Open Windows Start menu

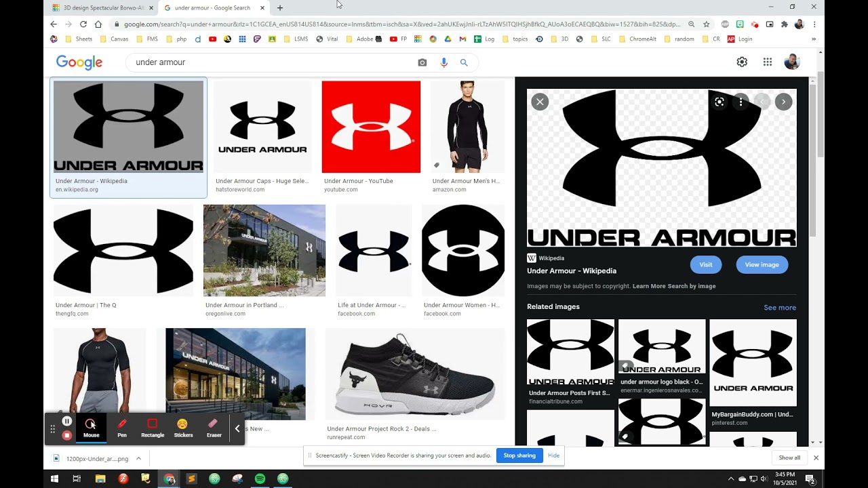54,479
